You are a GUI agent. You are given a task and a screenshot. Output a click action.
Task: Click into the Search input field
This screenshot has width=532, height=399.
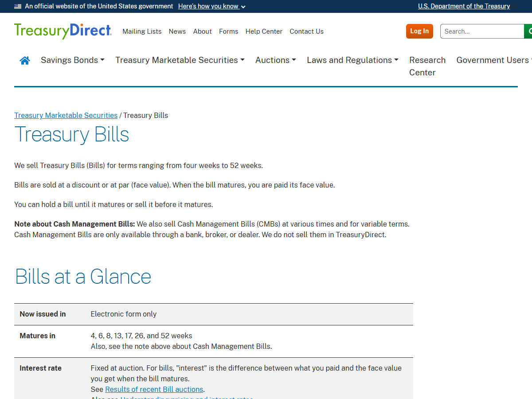tap(482, 31)
